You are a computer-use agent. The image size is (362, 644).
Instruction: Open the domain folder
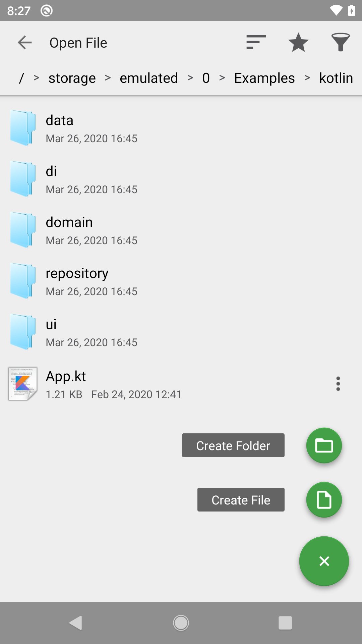(69, 230)
